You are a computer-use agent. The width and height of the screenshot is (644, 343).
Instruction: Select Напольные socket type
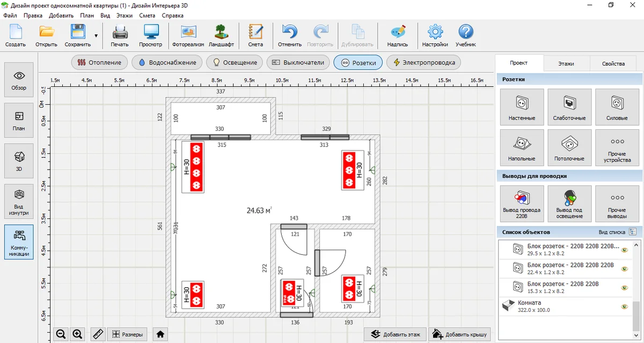tap(522, 148)
